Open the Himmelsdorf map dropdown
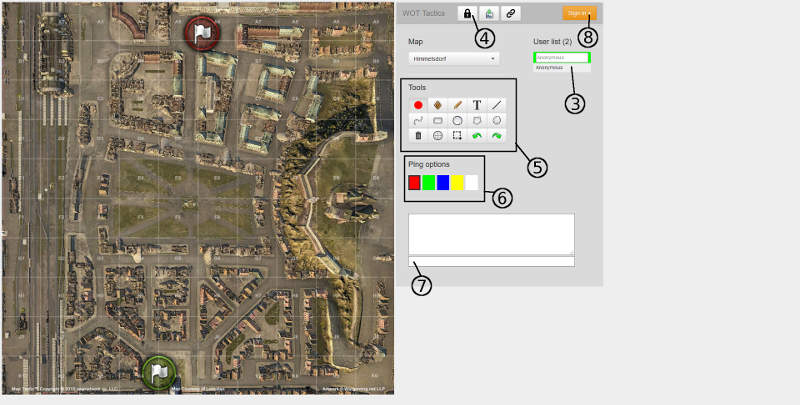800x405 pixels. pyautogui.click(x=454, y=59)
